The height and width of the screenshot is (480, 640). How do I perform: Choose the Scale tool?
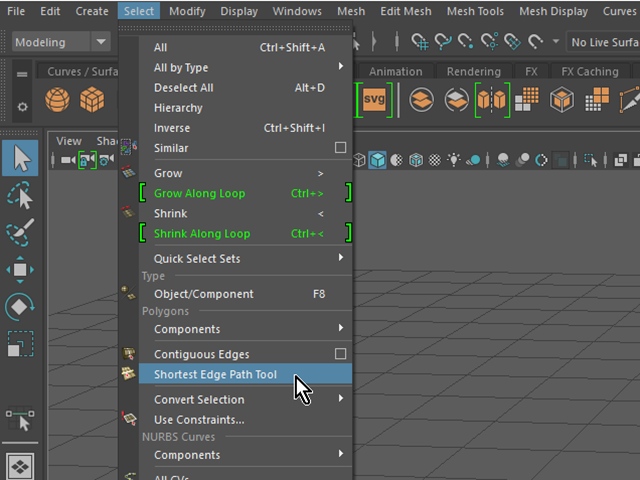coord(20,344)
